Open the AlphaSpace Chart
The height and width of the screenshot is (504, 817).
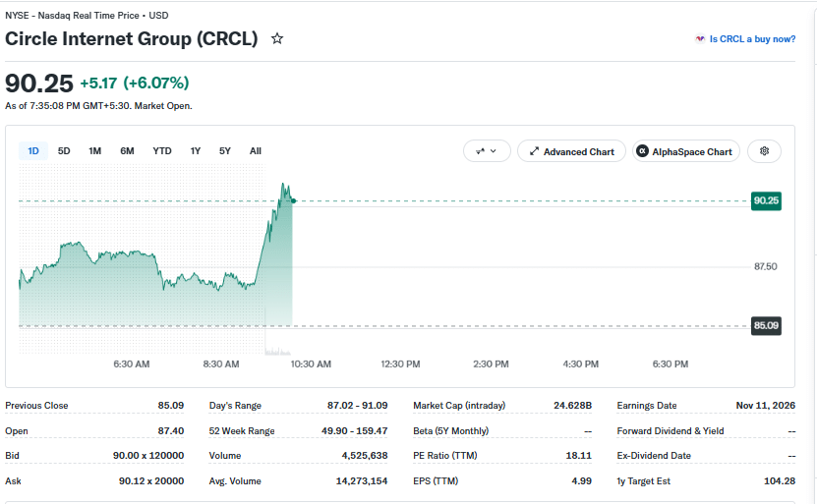point(686,151)
